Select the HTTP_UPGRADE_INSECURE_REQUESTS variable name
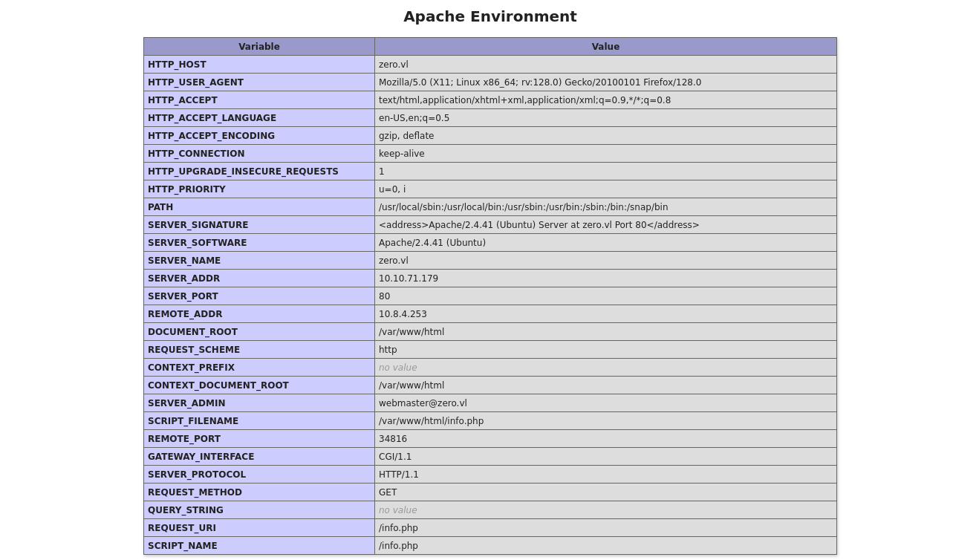This screenshot has width=979, height=560. click(243, 172)
